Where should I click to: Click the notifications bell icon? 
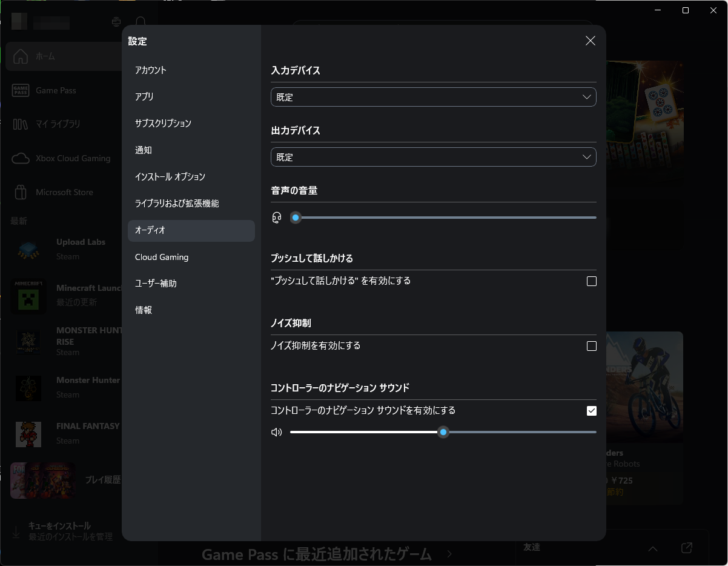click(141, 22)
